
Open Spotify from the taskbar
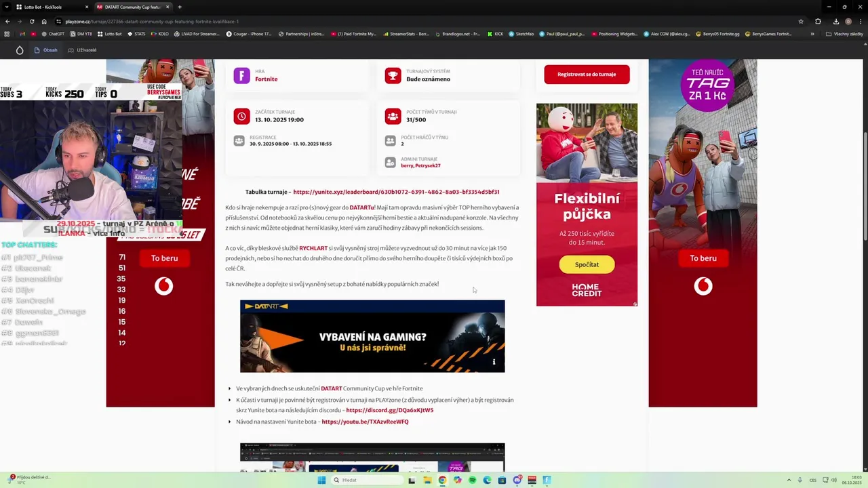point(472,480)
